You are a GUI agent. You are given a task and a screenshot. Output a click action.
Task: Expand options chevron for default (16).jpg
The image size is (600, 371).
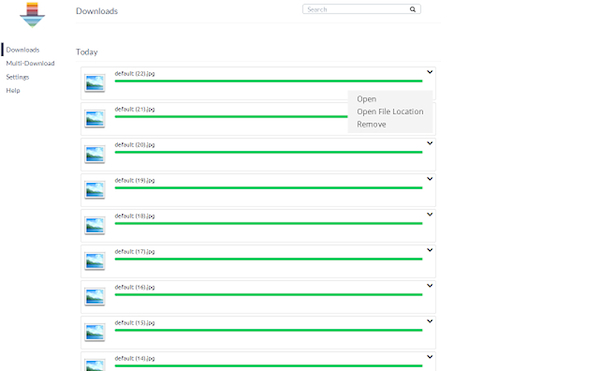(430, 285)
